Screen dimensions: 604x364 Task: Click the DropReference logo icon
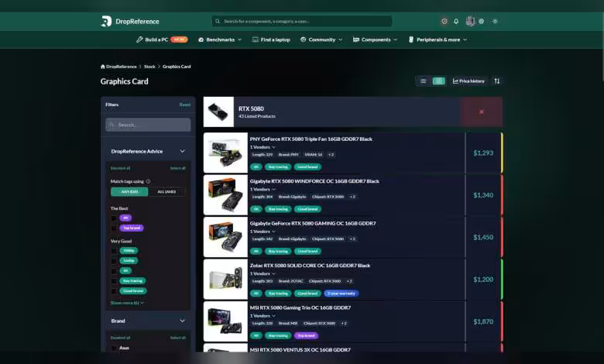(x=106, y=21)
